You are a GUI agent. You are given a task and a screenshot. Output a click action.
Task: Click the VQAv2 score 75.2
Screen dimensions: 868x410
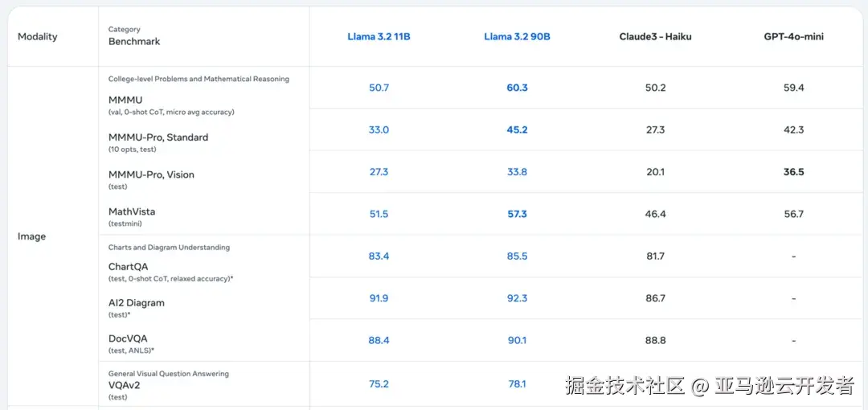[379, 384]
